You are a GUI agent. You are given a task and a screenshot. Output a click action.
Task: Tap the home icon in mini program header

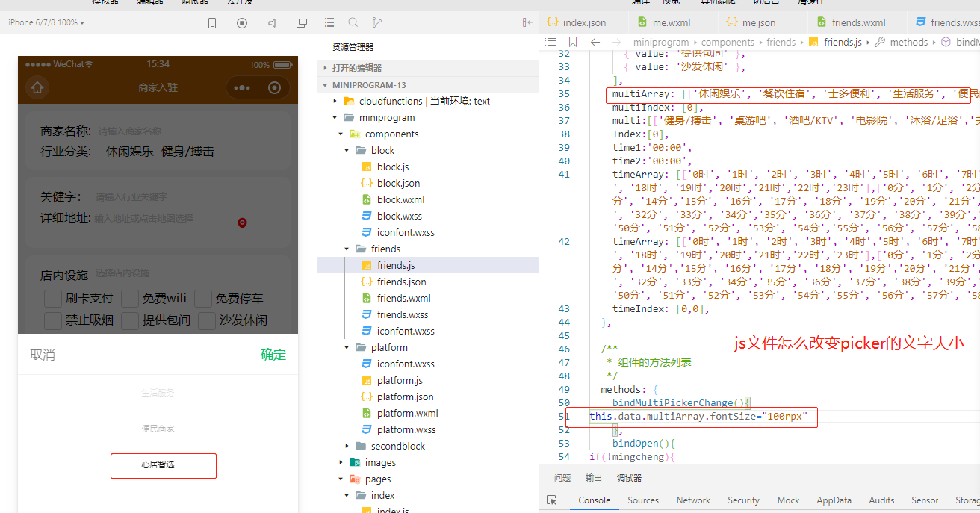coord(37,87)
